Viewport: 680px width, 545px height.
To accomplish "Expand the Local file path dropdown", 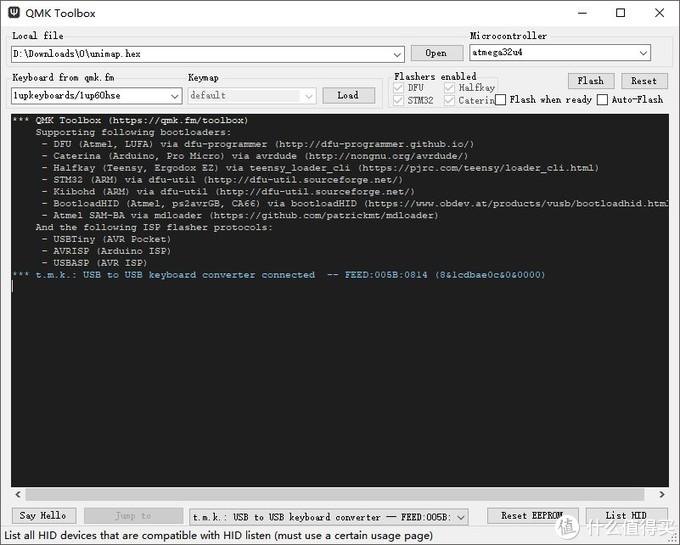I will tap(397, 54).
